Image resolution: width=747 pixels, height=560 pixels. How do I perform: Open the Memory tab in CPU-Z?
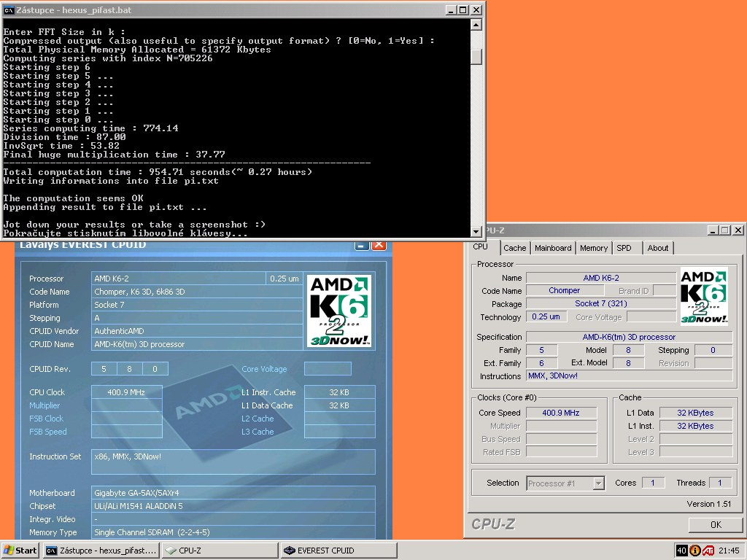[594, 248]
